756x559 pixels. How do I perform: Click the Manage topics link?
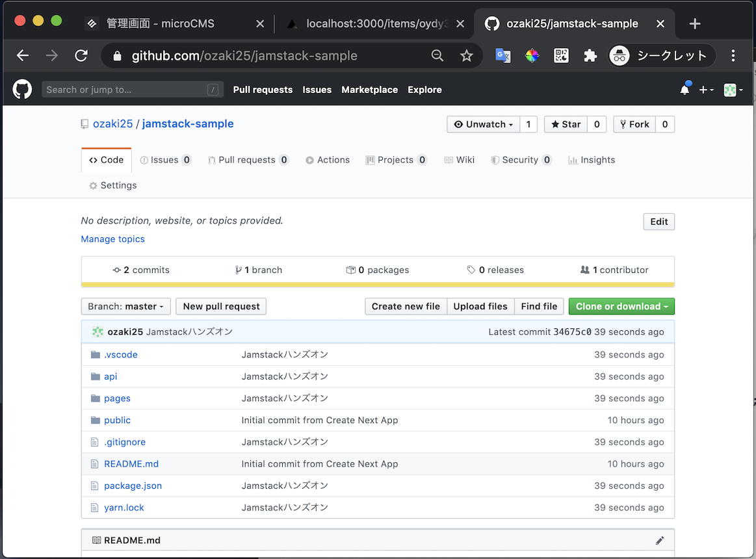(x=113, y=239)
